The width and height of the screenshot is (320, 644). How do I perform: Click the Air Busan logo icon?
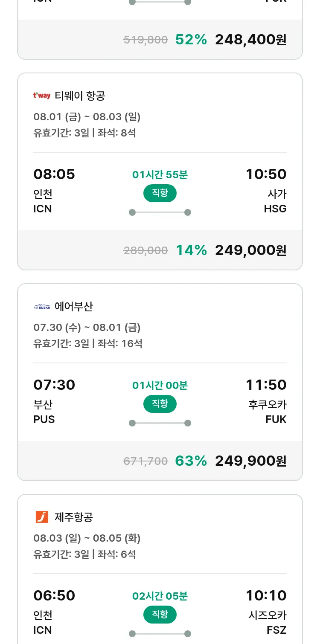coord(41,307)
